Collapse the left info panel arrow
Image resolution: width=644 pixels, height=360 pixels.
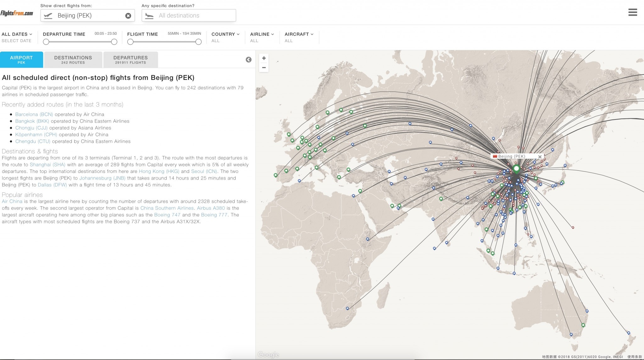(248, 60)
